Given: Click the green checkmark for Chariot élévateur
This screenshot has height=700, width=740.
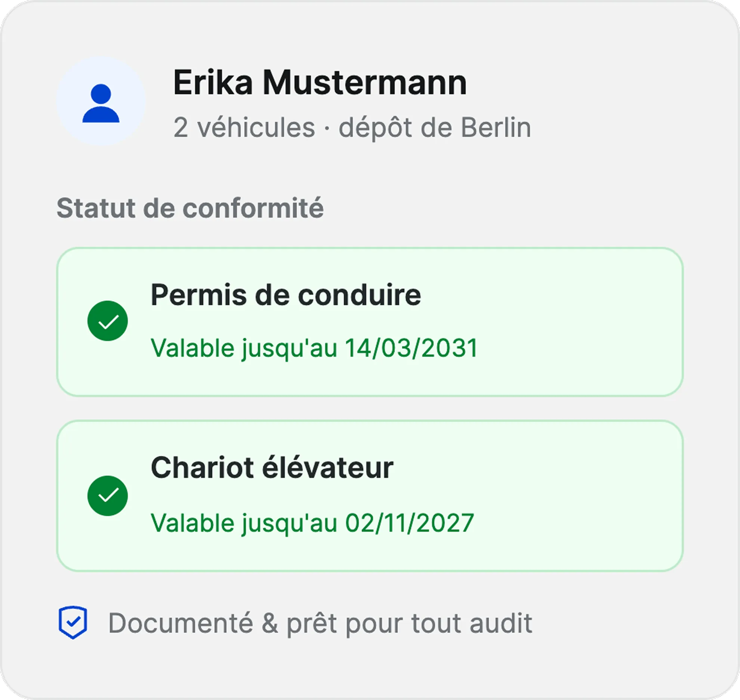Looking at the screenshot, I should 108,496.
